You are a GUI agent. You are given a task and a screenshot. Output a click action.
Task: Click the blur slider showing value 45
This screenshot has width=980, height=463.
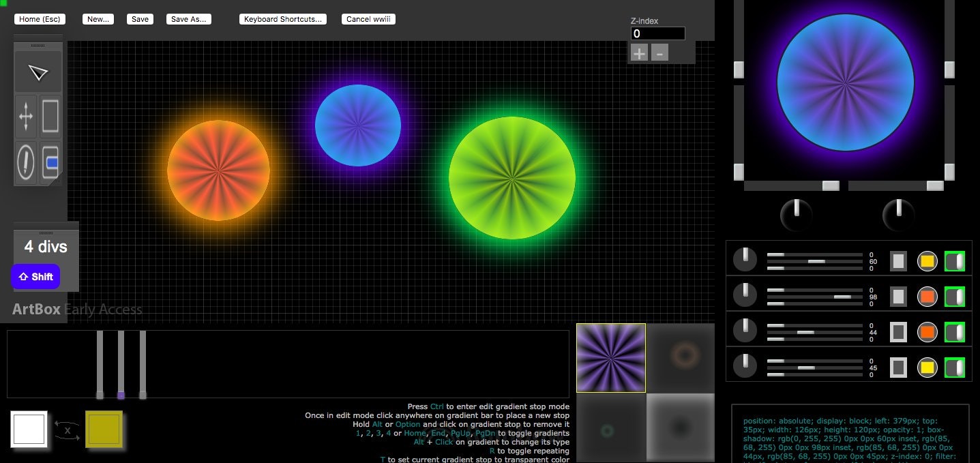[x=815, y=368]
